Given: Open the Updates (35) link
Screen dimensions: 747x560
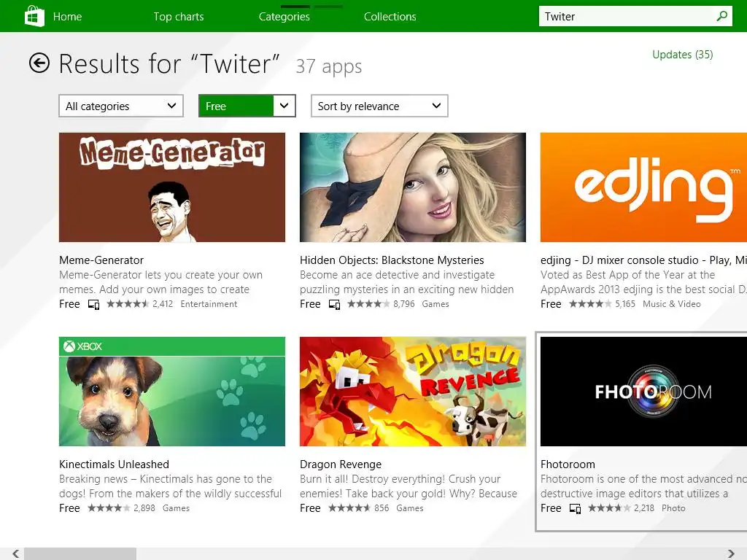Looking at the screenshot, I should [x=682, y=55].
